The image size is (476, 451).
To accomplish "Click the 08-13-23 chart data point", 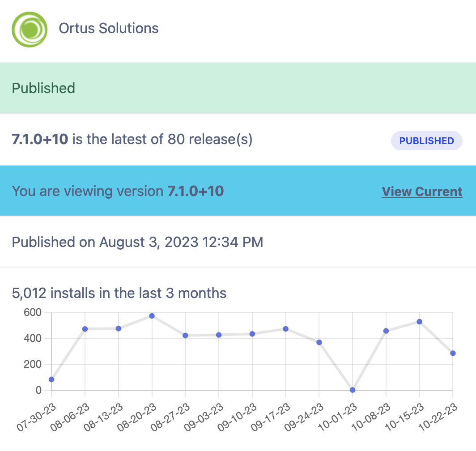I will [x=119, y=328].
